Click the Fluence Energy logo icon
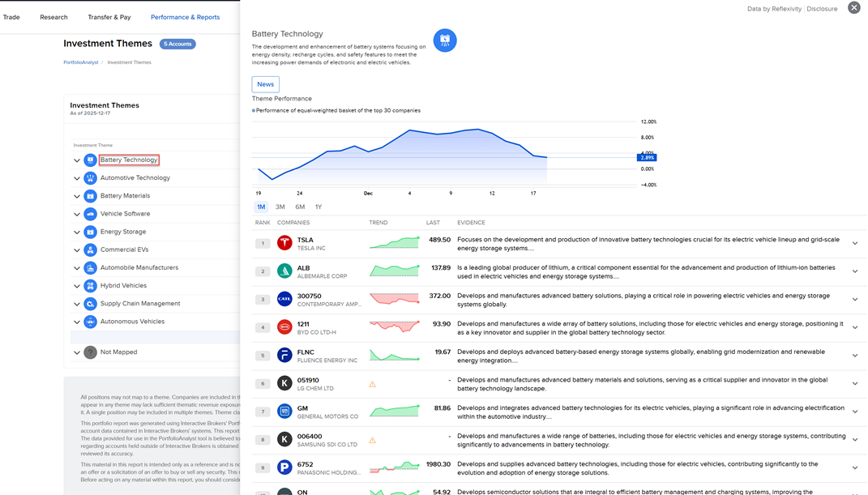Image resolution: width=868 pixels, height=495 pixels. (x=284, y=355)
